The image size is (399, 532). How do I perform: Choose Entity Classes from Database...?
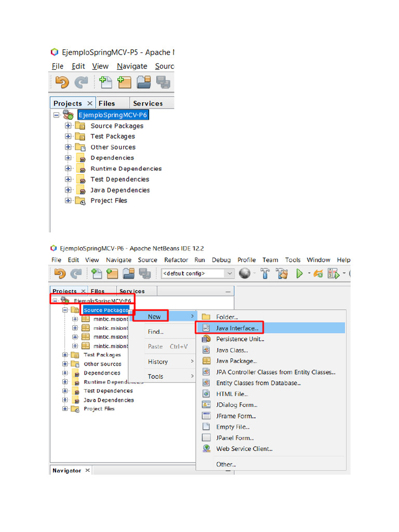click(x=259, y=383)
